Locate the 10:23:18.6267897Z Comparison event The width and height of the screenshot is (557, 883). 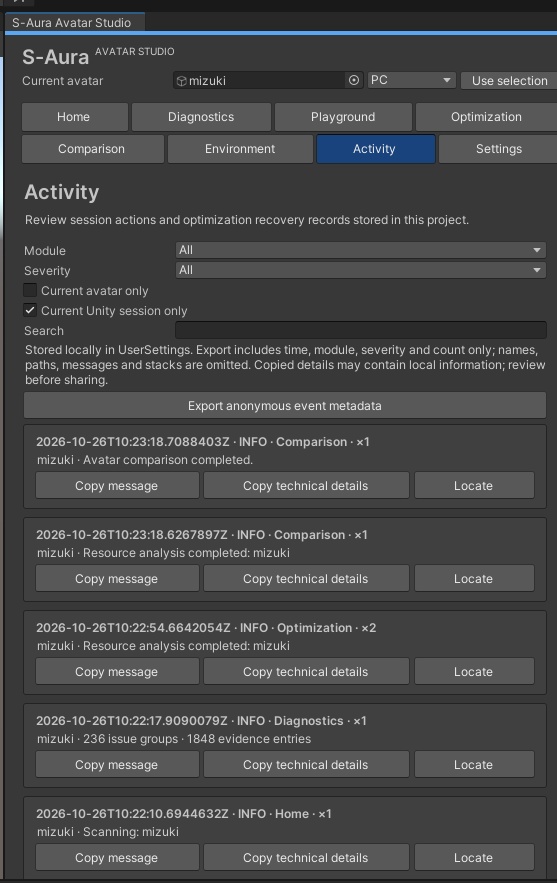[474, 578]
